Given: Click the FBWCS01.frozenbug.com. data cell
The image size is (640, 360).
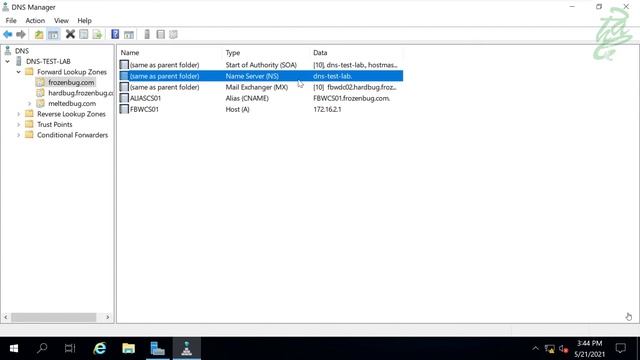Looking at the screenshot, I should pyautogui.click(x=351, y=98).
